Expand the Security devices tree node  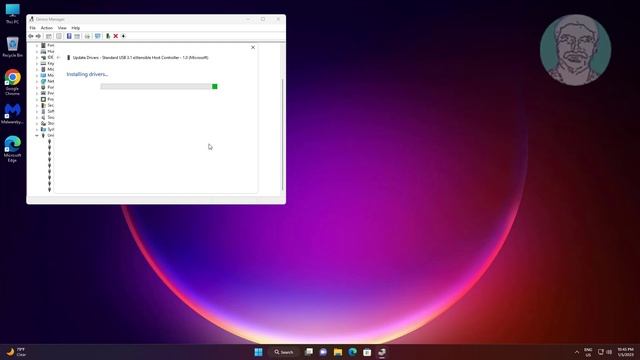[37, 105]
